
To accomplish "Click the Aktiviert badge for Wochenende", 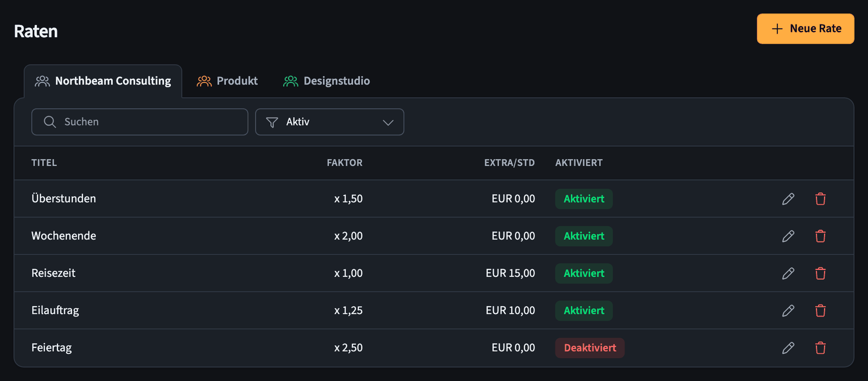I will pyautogui.click(x=584, y=236).
